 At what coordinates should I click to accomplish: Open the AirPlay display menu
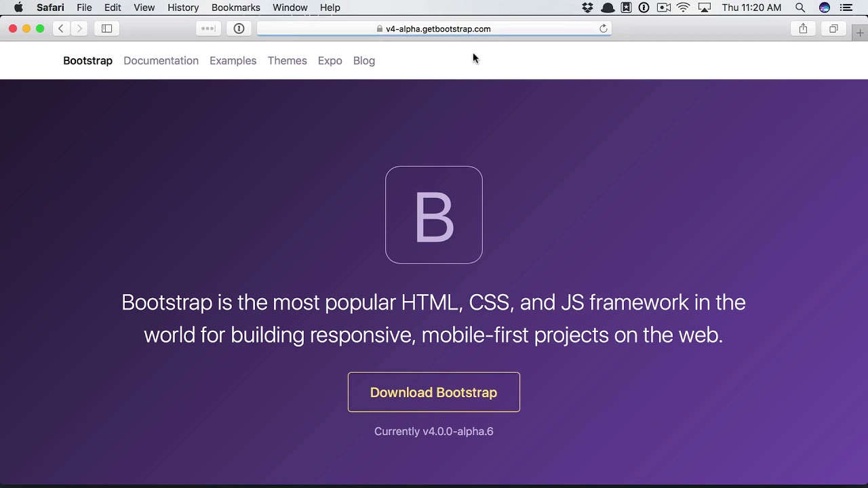click(705, 7)
